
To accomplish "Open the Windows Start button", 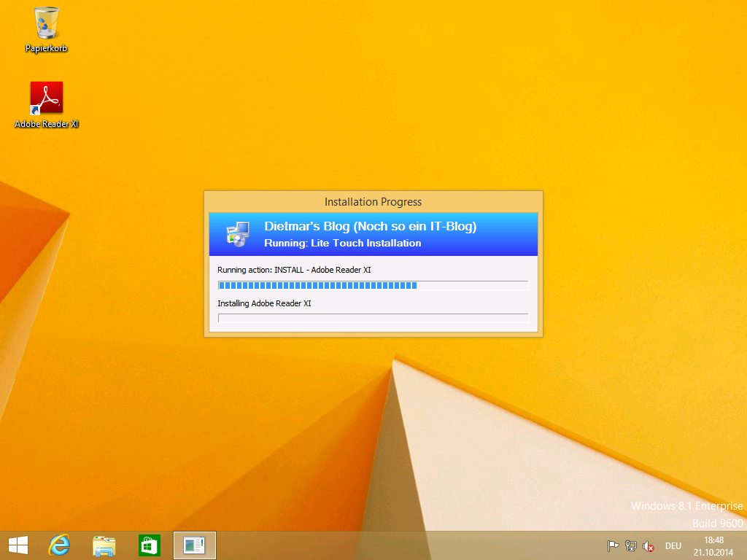I will pos(18,545).
